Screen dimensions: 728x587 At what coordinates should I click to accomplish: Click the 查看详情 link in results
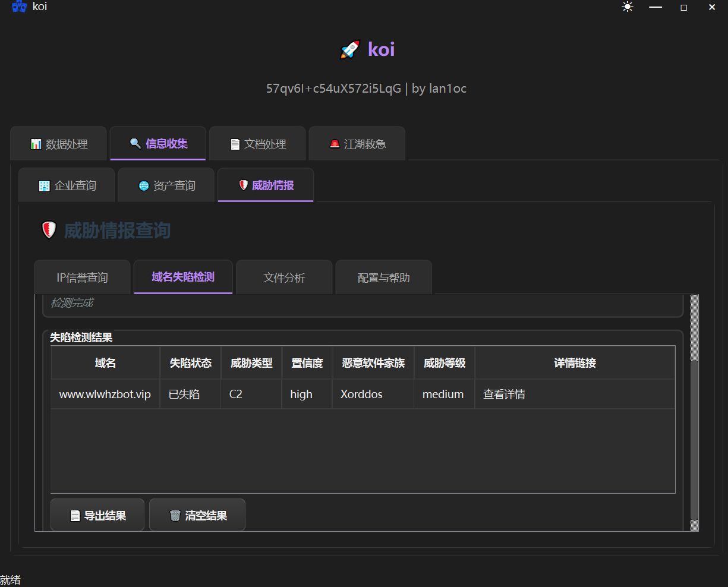click(504, 395)
